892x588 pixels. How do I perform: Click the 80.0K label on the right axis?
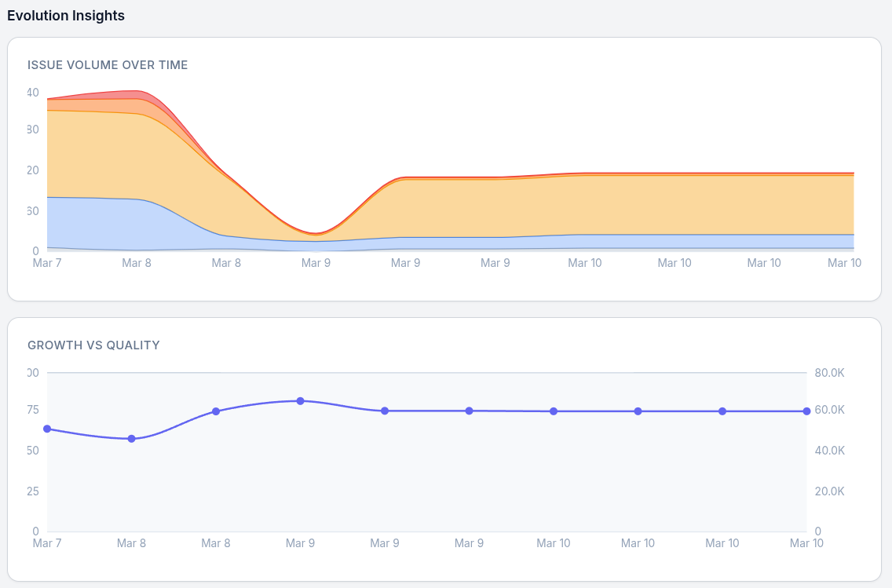829,373
